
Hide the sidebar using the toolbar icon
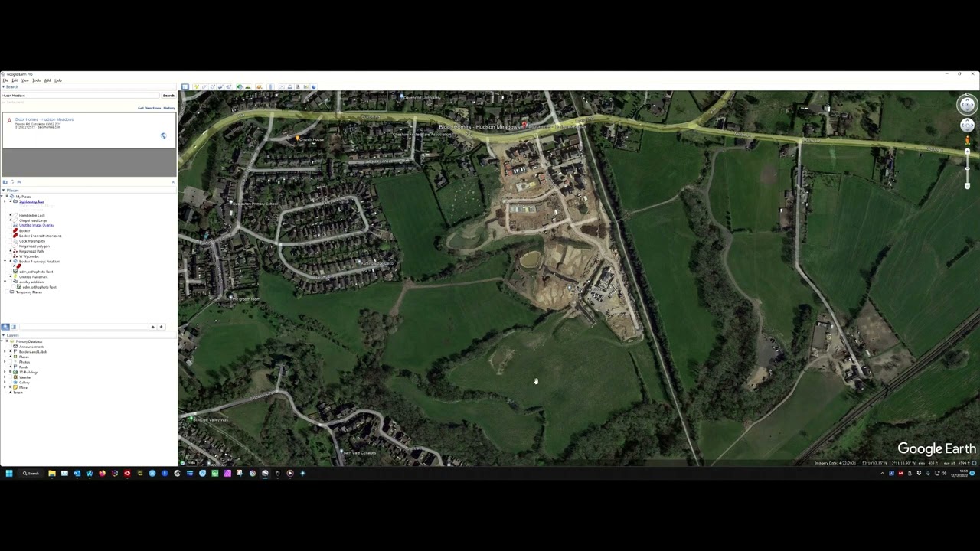click(186, 86)
